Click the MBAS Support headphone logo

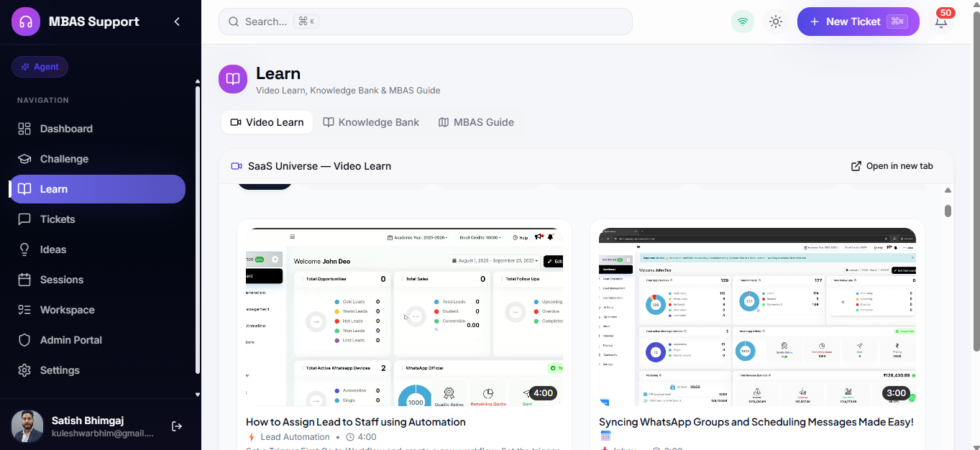(x=26, y=22)
